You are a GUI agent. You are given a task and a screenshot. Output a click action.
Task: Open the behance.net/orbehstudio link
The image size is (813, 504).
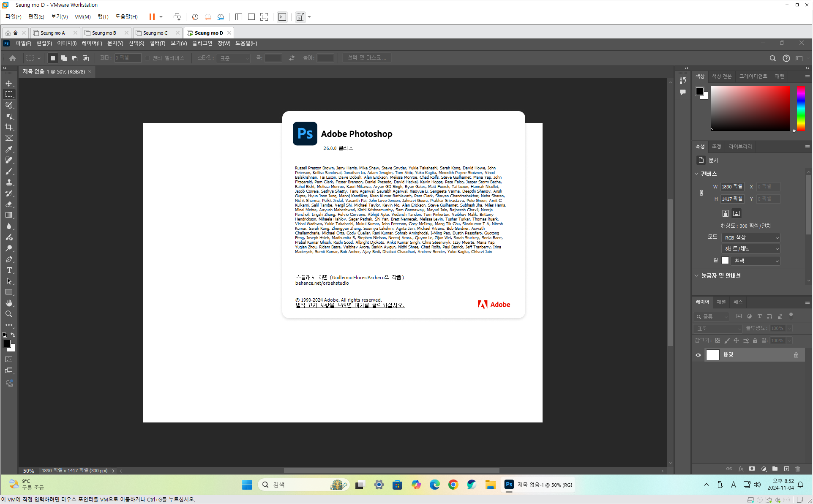pos(322,283)
